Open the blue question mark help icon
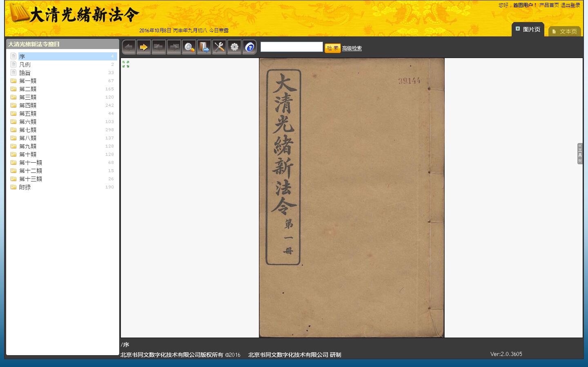588x367 pixels. click(x=249, y=47)
